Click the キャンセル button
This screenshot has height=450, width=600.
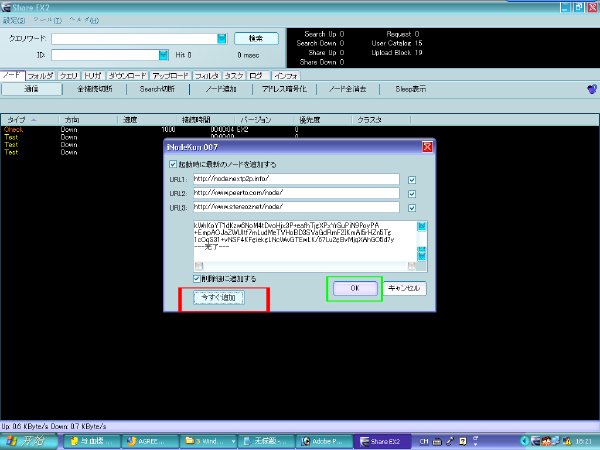pyautogui.click(x=404, y=288)
